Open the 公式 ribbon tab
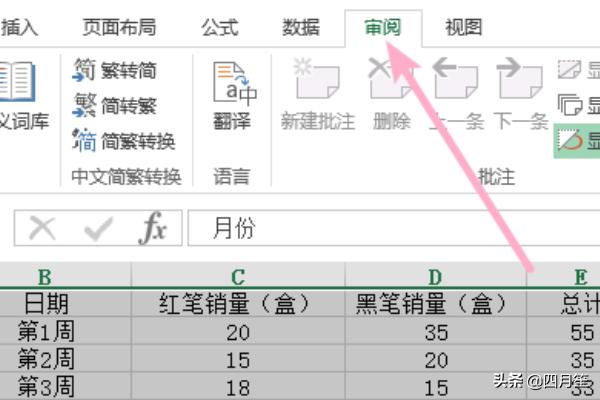 pyautogui.click(x=220, y=28)
